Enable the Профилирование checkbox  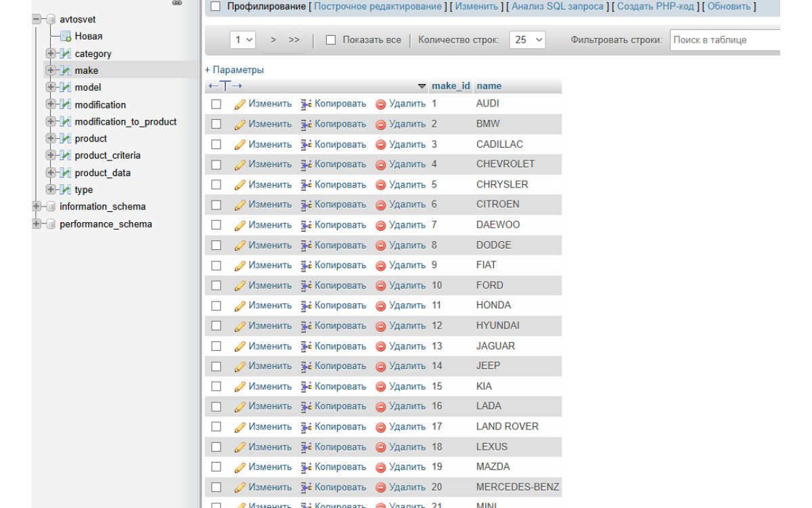tap(216, 7)
